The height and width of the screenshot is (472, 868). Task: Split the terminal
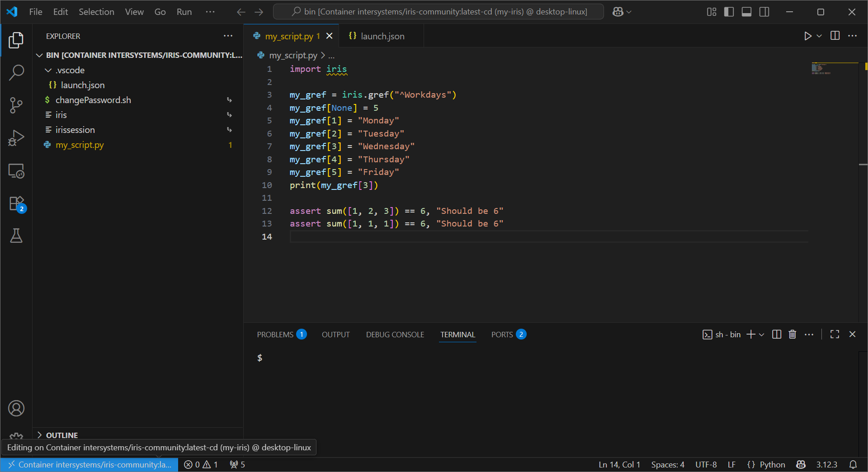[776, 335]
